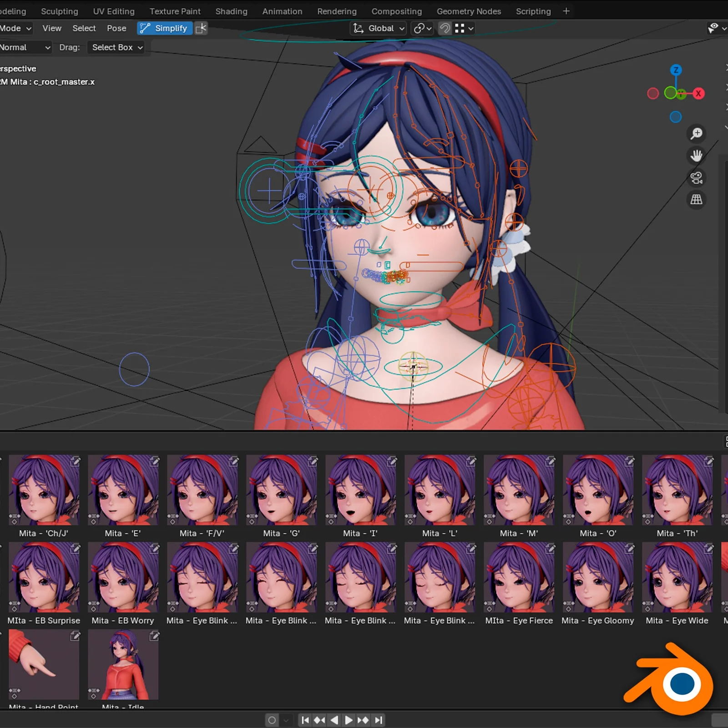Click the zoom magnifier icon in viewport sidebar

(x=696, y=133)
